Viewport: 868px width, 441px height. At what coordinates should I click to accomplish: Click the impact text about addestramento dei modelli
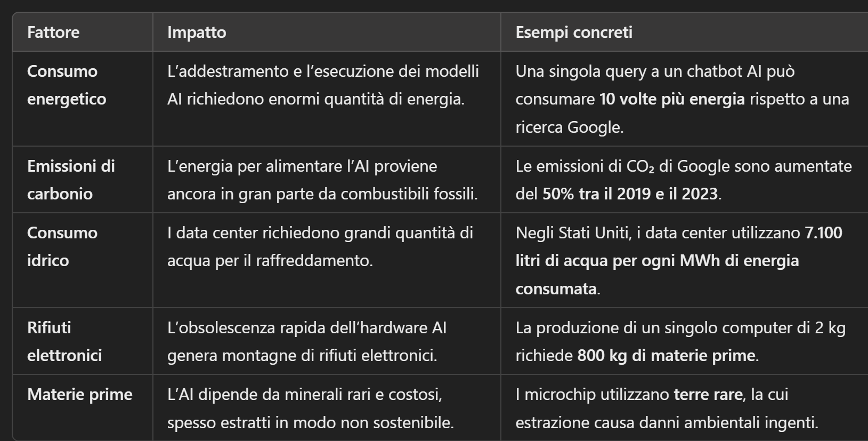[323, 85]
